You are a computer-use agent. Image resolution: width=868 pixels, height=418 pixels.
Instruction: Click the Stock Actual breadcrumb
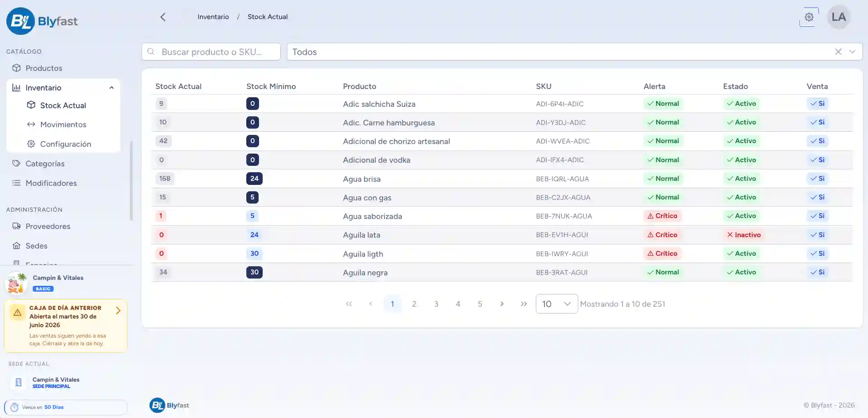(x=268, y=17)
